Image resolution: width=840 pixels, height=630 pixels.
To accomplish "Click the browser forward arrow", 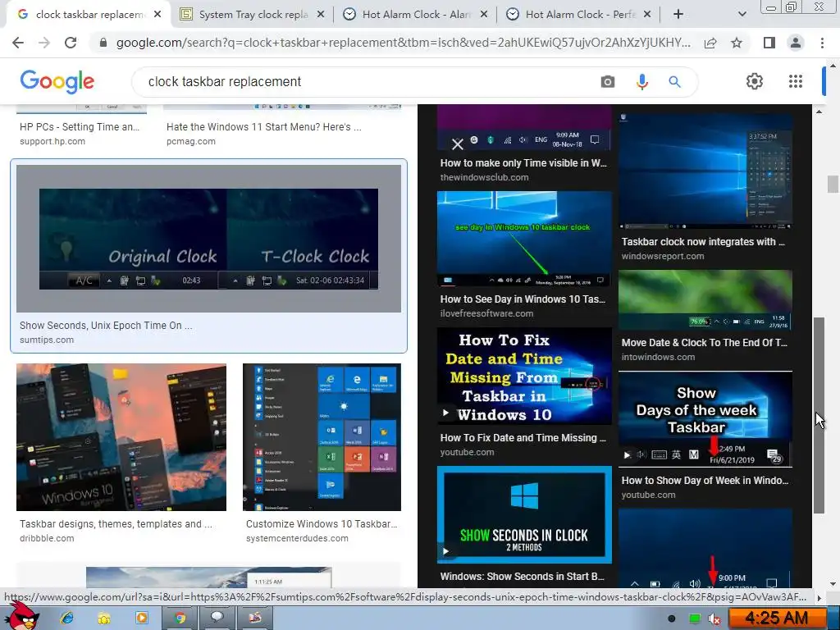I will pyautogui.click(x=44, y=43).
